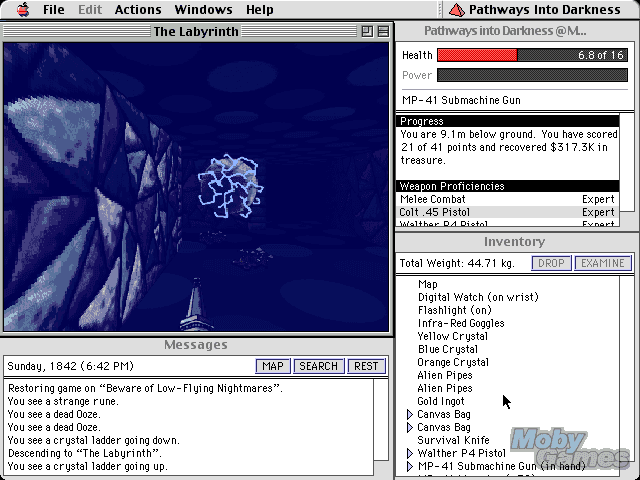
Task: Select the Survival Knife
Action: [453, 440]
